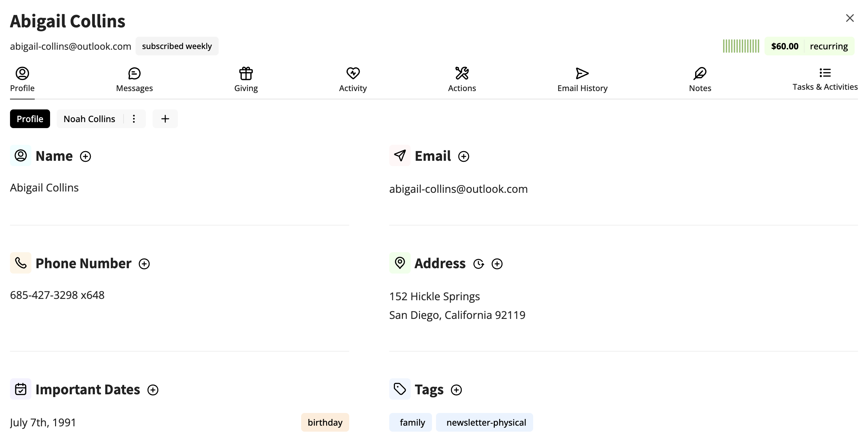Open the Giving tab gift icon
This screenshot has width=868, height=441.
(246, 73)
